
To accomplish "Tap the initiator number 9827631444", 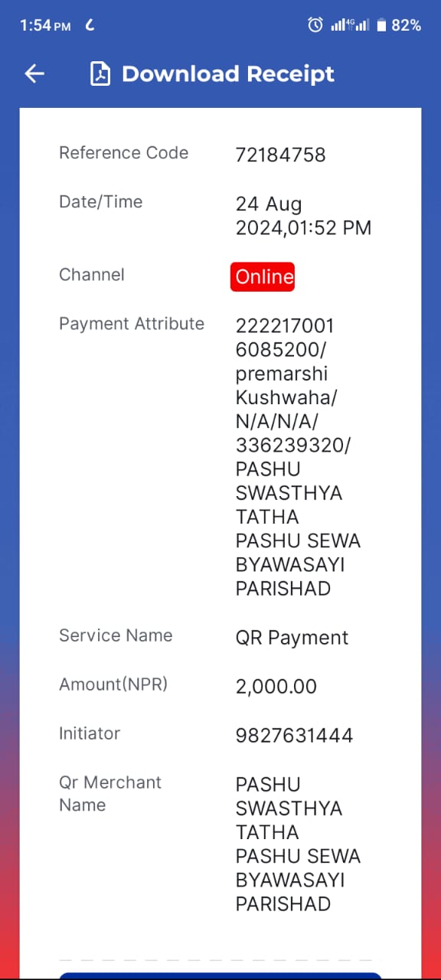I will click(x=295, y=736).
